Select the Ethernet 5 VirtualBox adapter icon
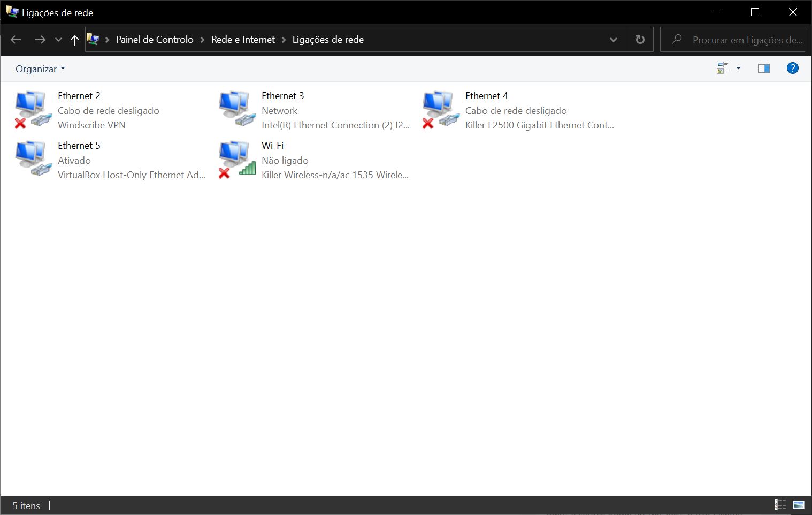This screenshot has height=515, width=812. coord(31,159)
